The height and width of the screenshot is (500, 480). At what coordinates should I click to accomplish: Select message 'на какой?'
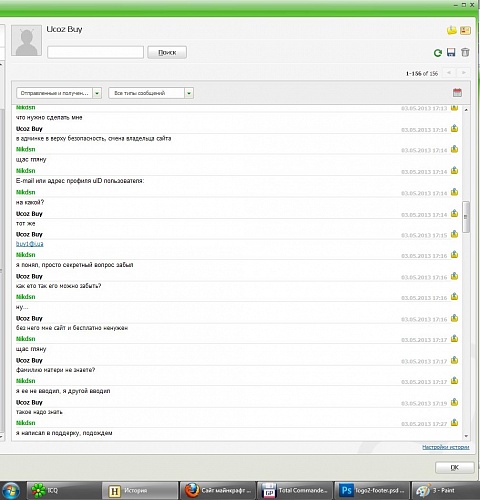tap(30, 202)
